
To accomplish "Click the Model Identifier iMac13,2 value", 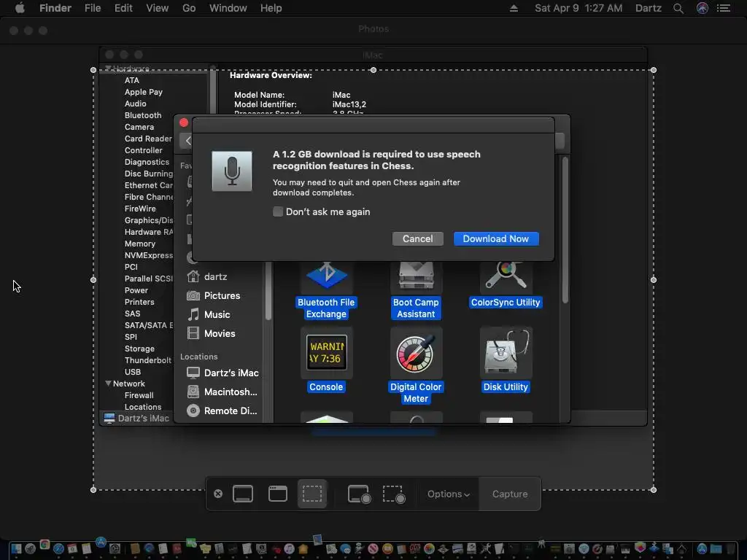I will [349, 104].
